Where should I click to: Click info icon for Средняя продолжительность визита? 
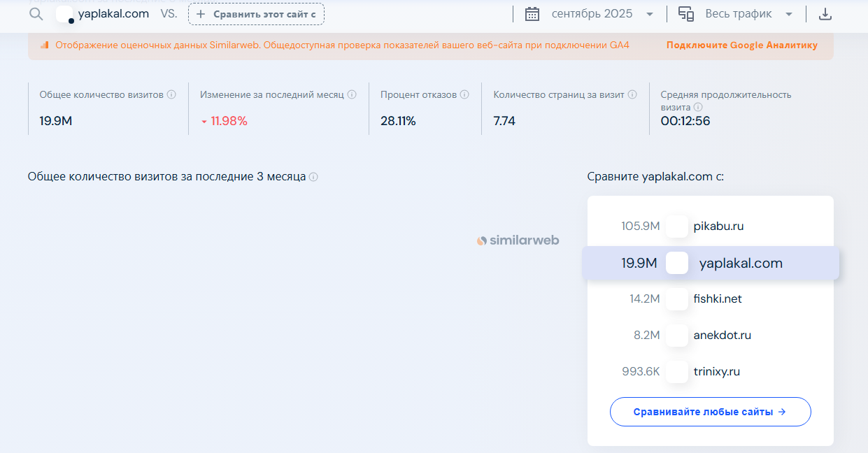point(698,108)
